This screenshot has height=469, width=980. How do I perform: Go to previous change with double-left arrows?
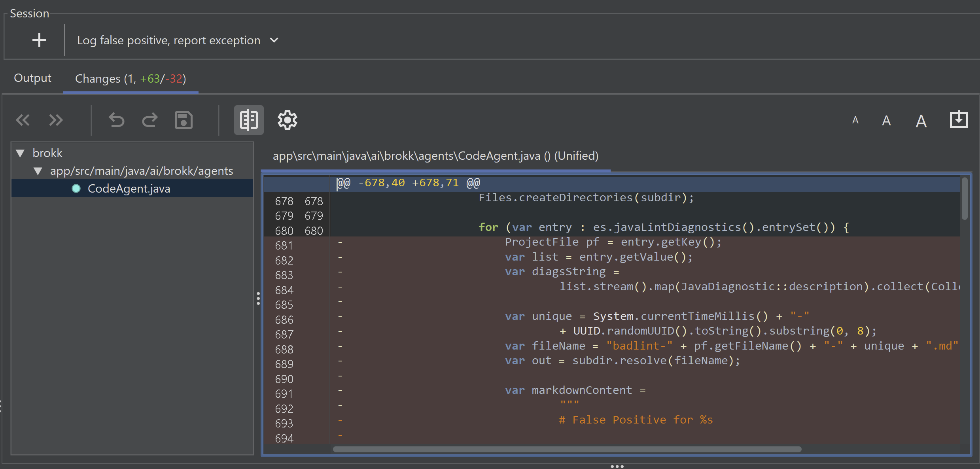click(x=23, y=120)
